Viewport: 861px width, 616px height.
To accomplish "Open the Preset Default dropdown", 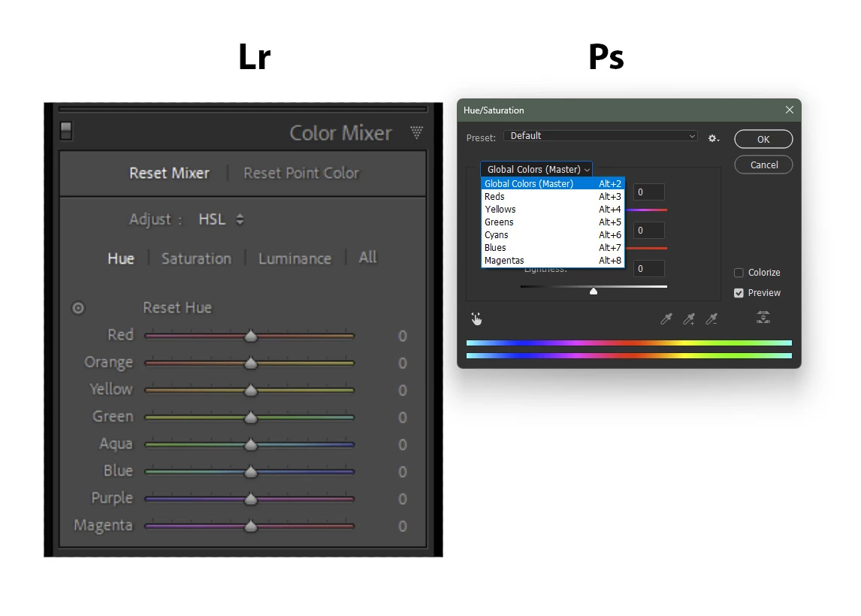I will click(601, 136).
